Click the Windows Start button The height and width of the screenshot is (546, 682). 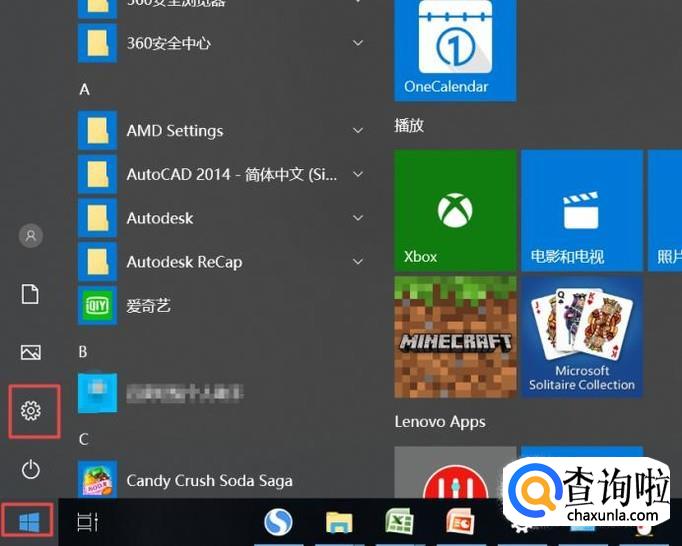coord(29,522)
